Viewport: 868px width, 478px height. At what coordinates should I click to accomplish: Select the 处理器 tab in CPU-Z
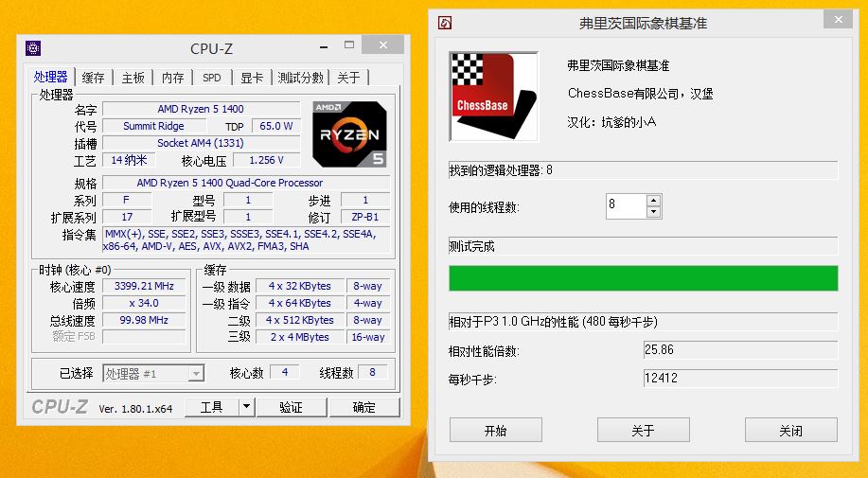click(x=50, y=77)
